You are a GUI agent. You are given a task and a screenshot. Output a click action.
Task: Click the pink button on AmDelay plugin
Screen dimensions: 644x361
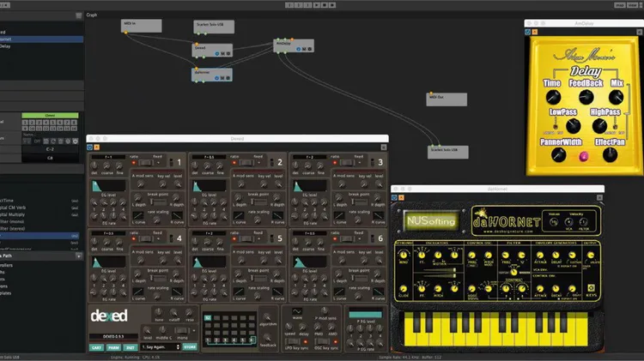click(584, 156)
